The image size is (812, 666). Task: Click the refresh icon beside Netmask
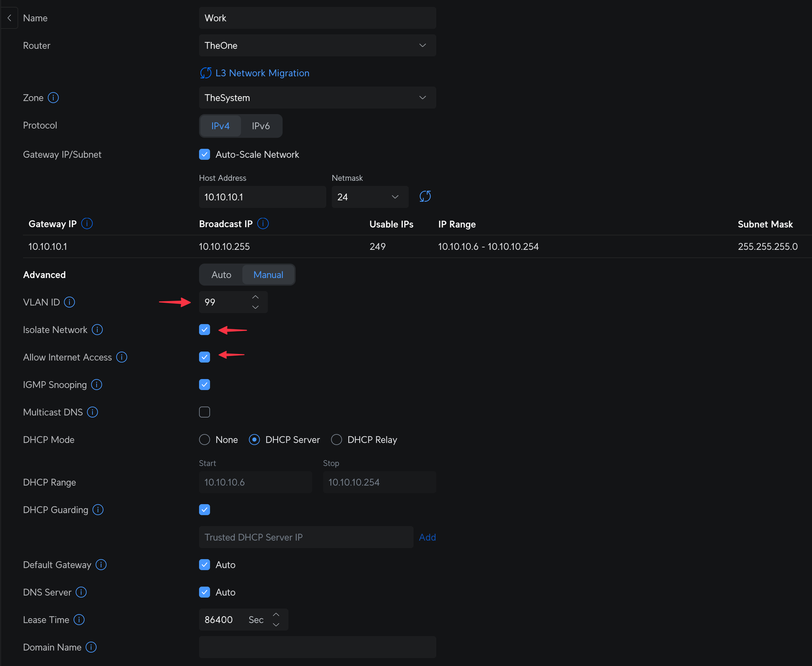click(425, 197)
